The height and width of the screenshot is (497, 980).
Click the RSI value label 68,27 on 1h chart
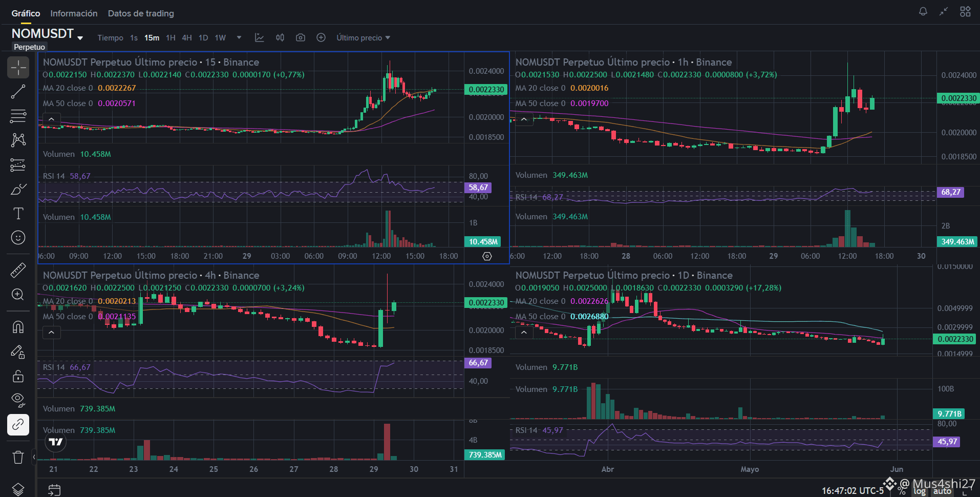coord(950,192)
